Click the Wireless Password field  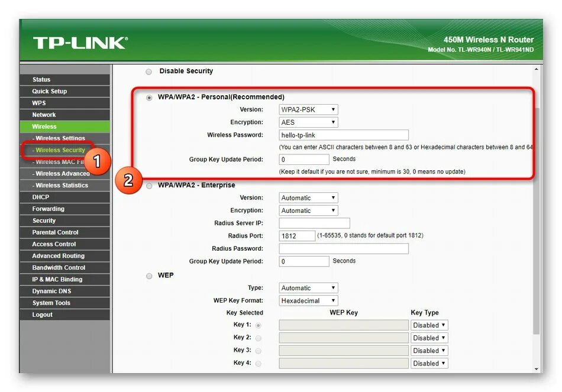[344, 135]
